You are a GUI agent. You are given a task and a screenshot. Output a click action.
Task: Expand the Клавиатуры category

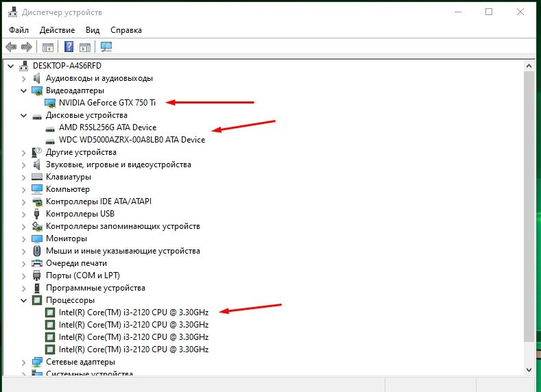[23, 177]
